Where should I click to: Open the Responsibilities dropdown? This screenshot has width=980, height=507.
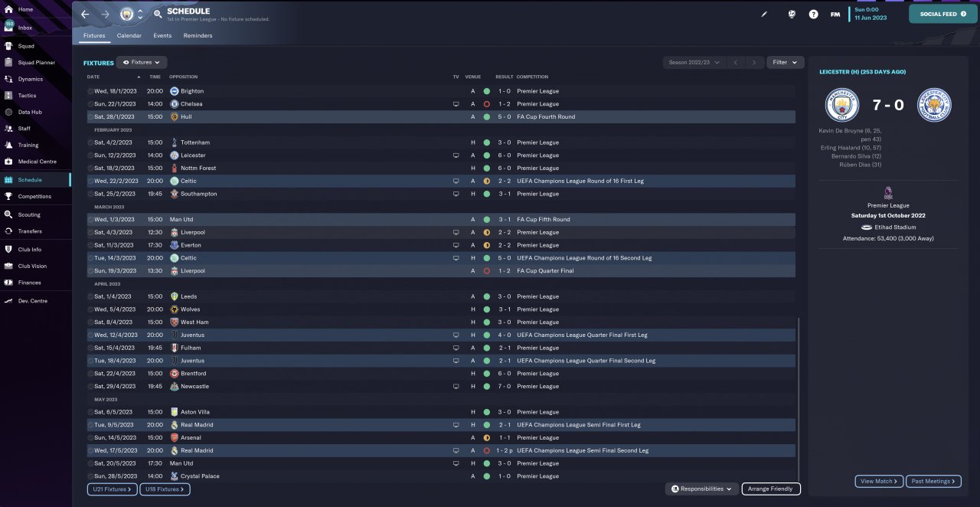701,489
